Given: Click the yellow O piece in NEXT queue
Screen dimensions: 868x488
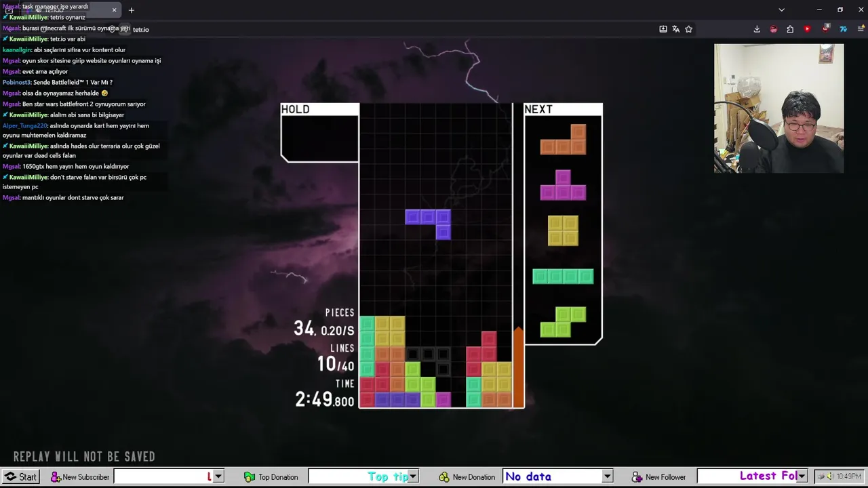Looking at the screenshot, I should tap(563, 230).
